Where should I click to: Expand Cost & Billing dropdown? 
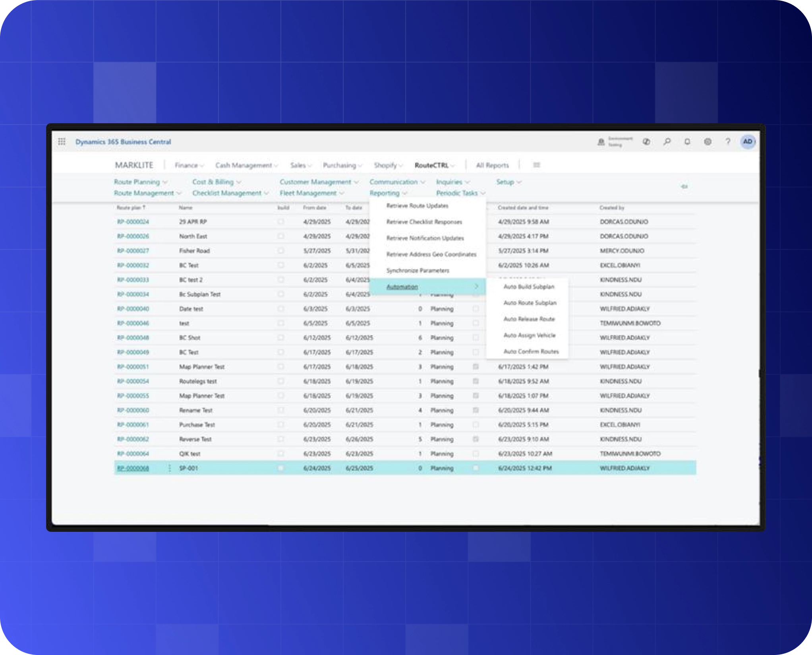(217, 182)
